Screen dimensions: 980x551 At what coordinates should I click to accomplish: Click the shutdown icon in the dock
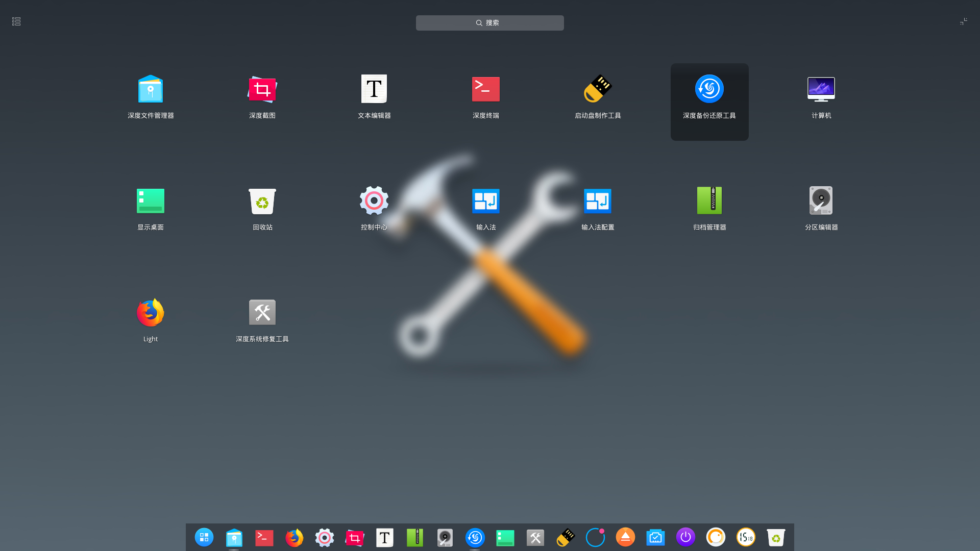click(685, 537)
